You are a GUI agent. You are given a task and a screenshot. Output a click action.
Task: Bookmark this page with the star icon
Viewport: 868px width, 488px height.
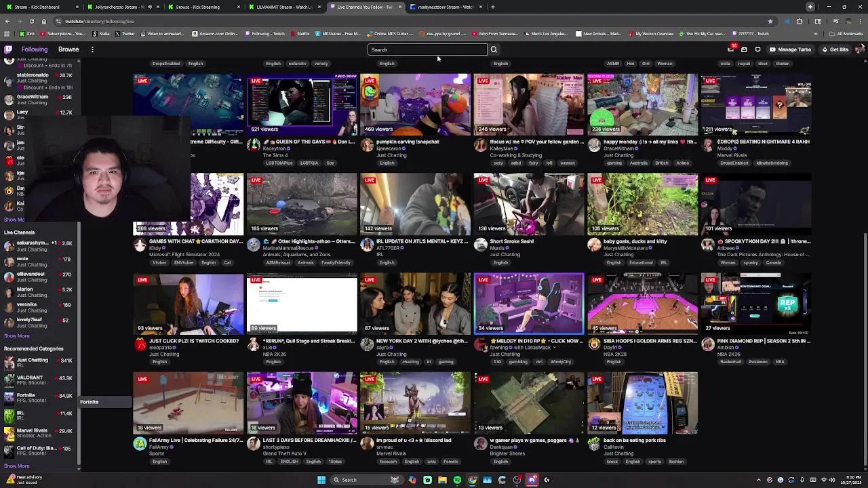tap(770, 21)
